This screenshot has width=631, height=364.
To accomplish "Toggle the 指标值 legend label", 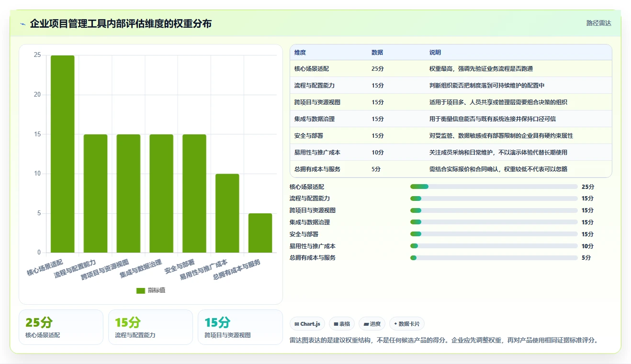I will pyautogui.click(x=157, y=290).
